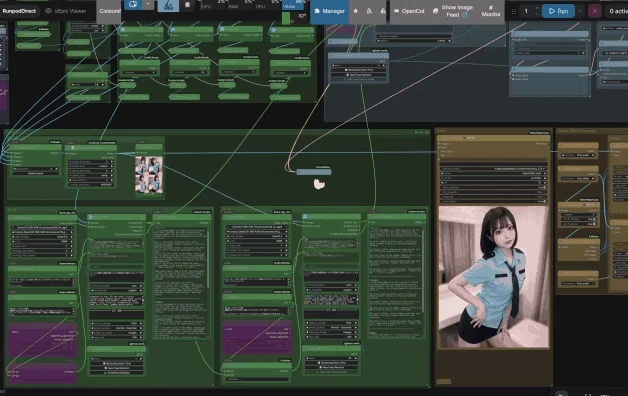Click the star favorites icon beside Manager

[356, 11]
